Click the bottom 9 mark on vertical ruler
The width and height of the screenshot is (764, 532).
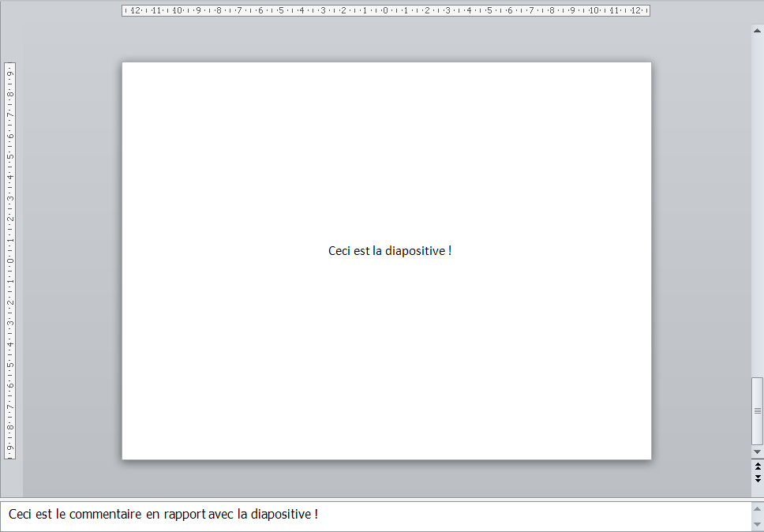click(x=10, y=449)
